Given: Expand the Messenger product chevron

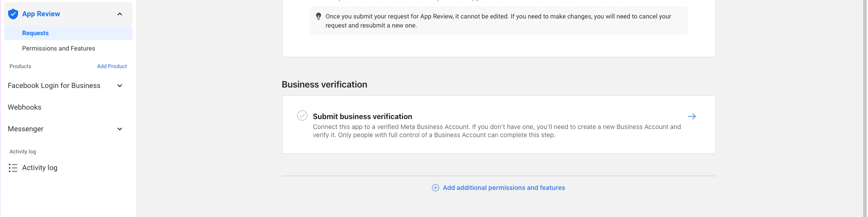Looking at the screenshot, I should tap(120, 129).
